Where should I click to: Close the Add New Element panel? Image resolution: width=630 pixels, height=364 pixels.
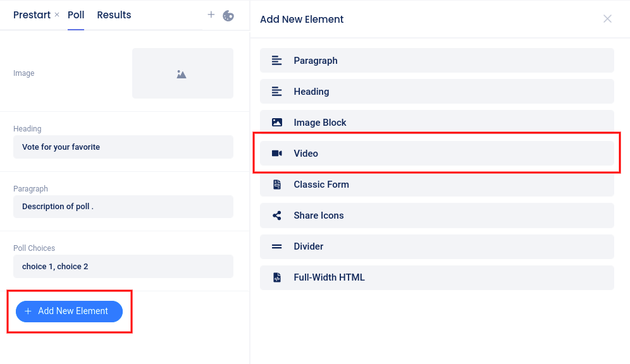click(607, 19)
